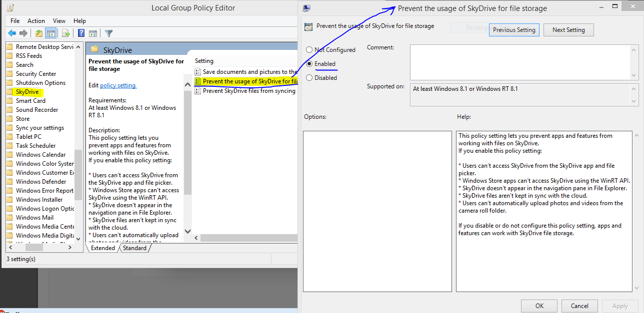Click the policy dialog's title bar icon
Image resolution: width=644 pixels, height=313 pixels.
(307, 8)
